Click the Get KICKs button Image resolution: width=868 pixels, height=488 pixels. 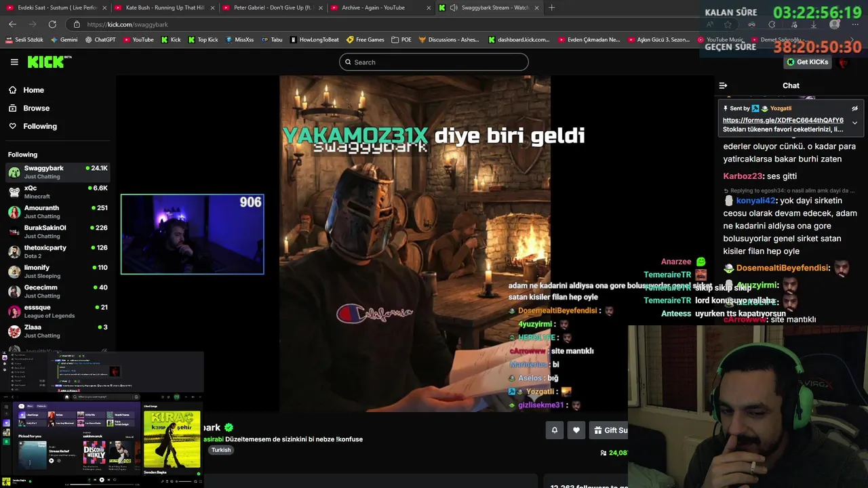pos(807,62)
